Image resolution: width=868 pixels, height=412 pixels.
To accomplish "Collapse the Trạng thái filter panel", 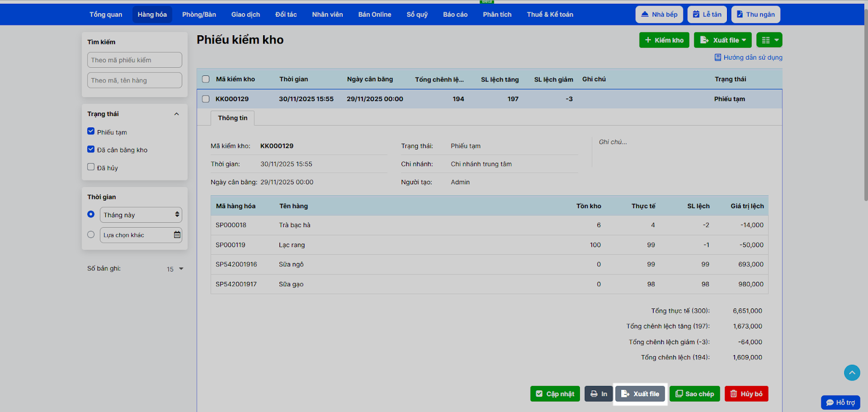I will click(176, 114).
